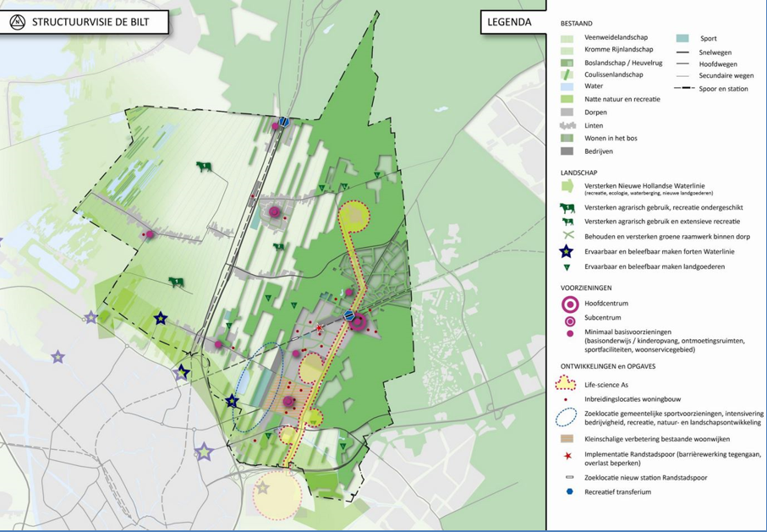Screen dimensions: 767x532
Task: Click the Sport teal legend swatch
Action: (682, 38)
